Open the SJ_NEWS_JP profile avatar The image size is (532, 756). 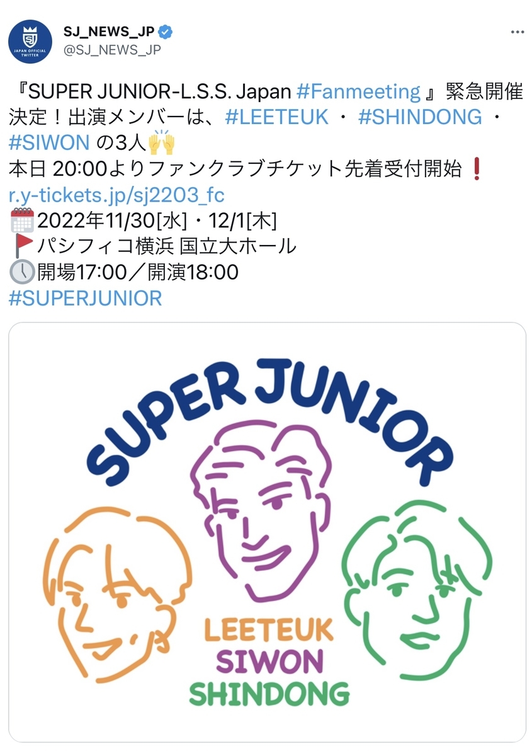[x=30, y=42]
